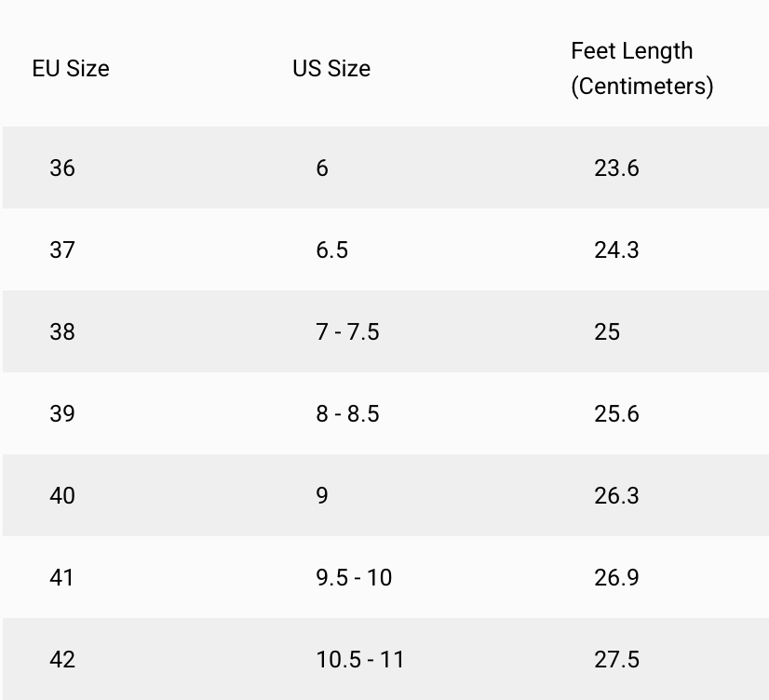Select EU size 40 cell
The image size is (769, 700).
click(62, 496)
